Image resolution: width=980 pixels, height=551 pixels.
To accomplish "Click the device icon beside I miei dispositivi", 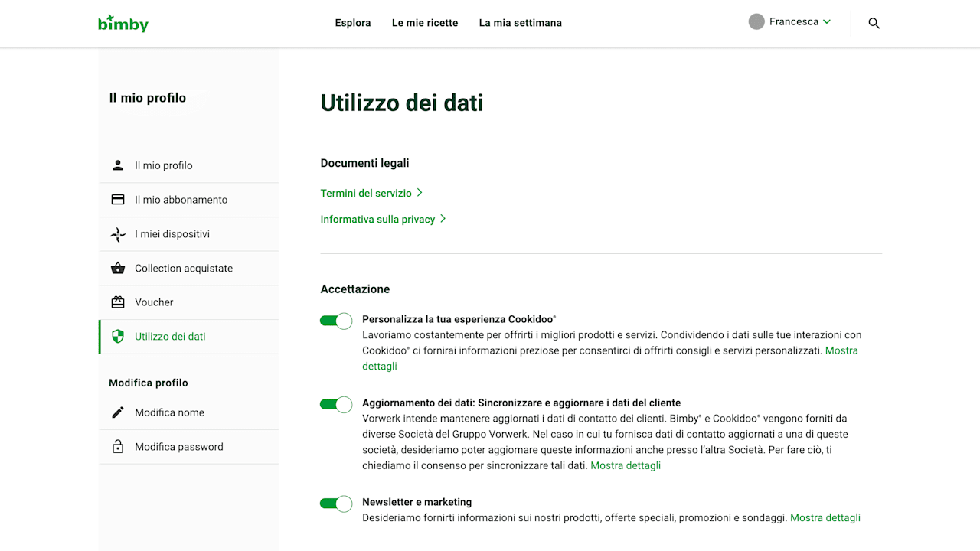I will (x=118, y=234).
